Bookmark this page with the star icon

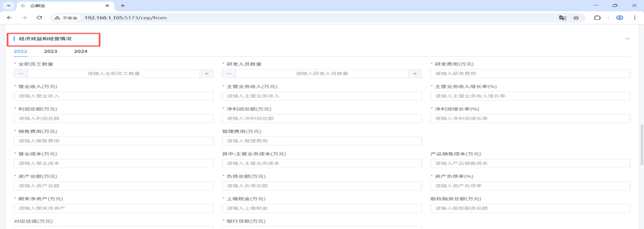pos(576,18)
